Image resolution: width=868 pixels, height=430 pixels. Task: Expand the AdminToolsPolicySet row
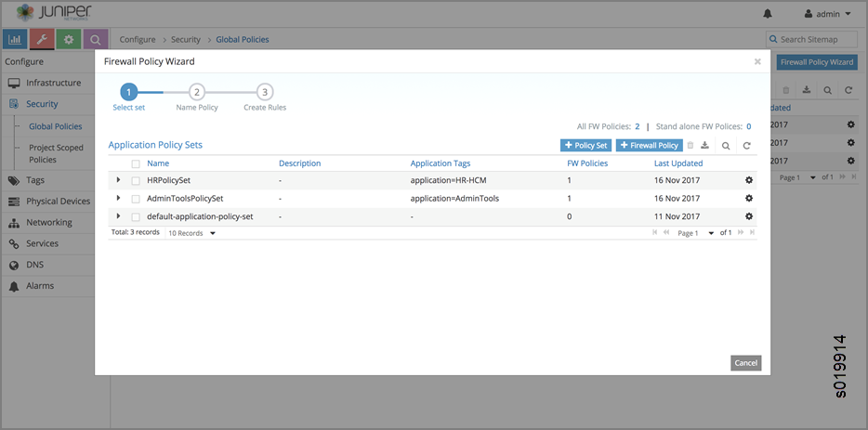[118, 198]
